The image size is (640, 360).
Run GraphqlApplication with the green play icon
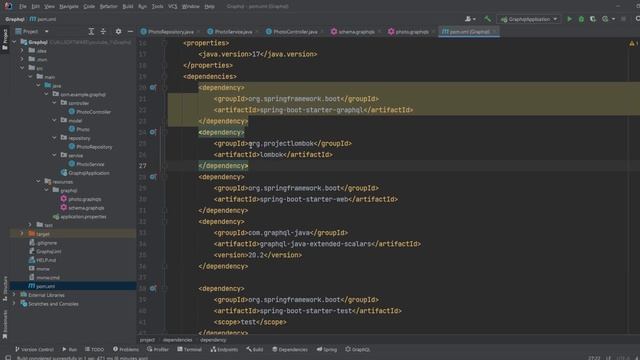click(569, 19)
